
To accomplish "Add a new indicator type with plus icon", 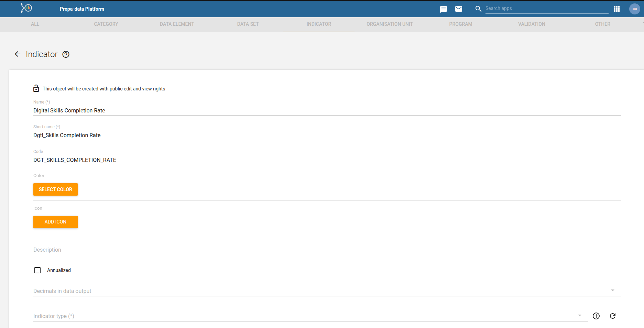I will click(x=596, y=316).
